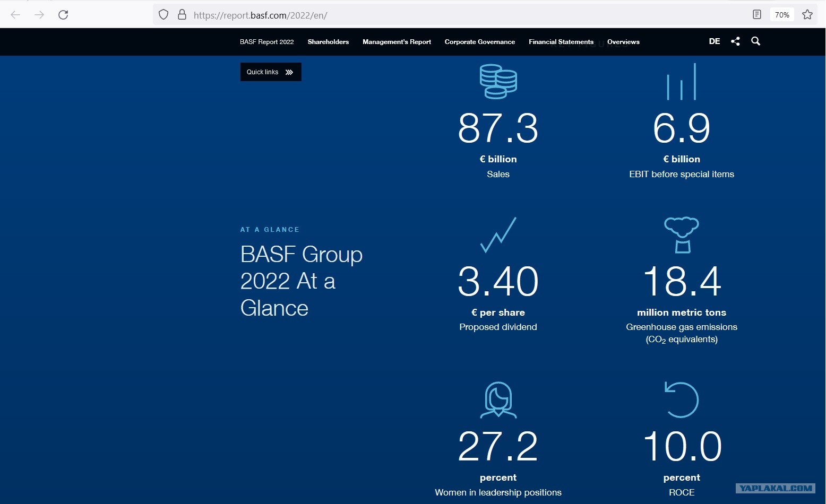The height and width of the screenshot is (504, 826).
Task: Click 'Proposed dividend' caption
Action: 498,327
